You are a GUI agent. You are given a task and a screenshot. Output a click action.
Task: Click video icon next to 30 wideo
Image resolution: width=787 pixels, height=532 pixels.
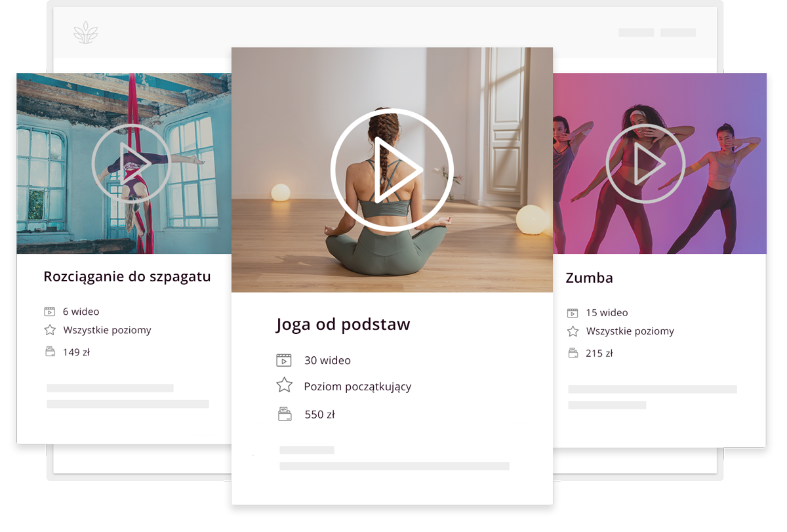tap(284, 360)
